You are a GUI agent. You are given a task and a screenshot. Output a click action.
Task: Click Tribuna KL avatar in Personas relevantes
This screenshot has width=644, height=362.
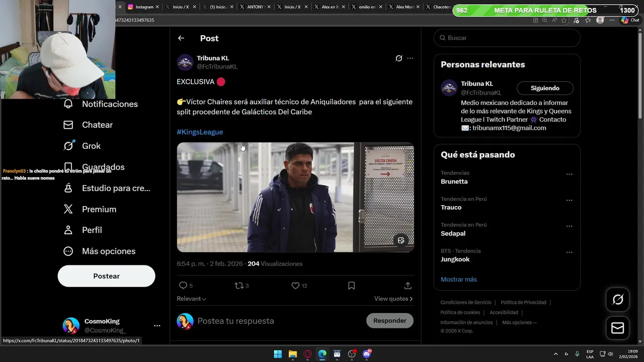coord(449,88)
